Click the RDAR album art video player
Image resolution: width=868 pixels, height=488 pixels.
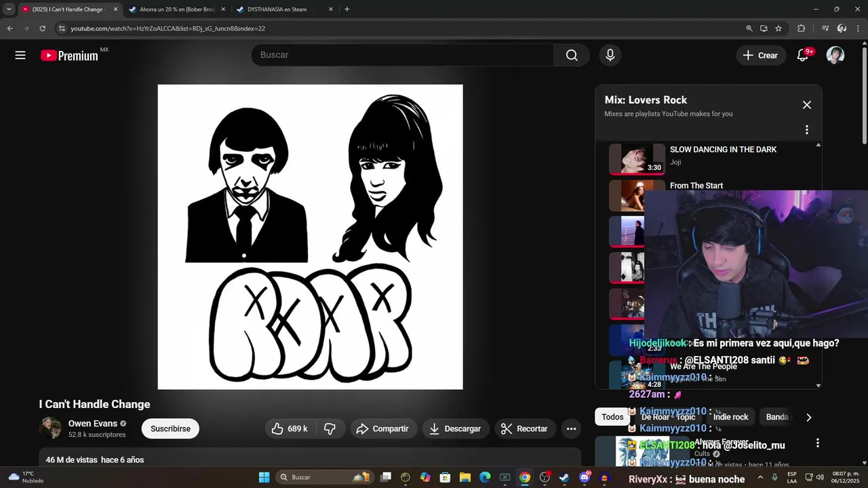pyautogui.click(x=311, y=237)
